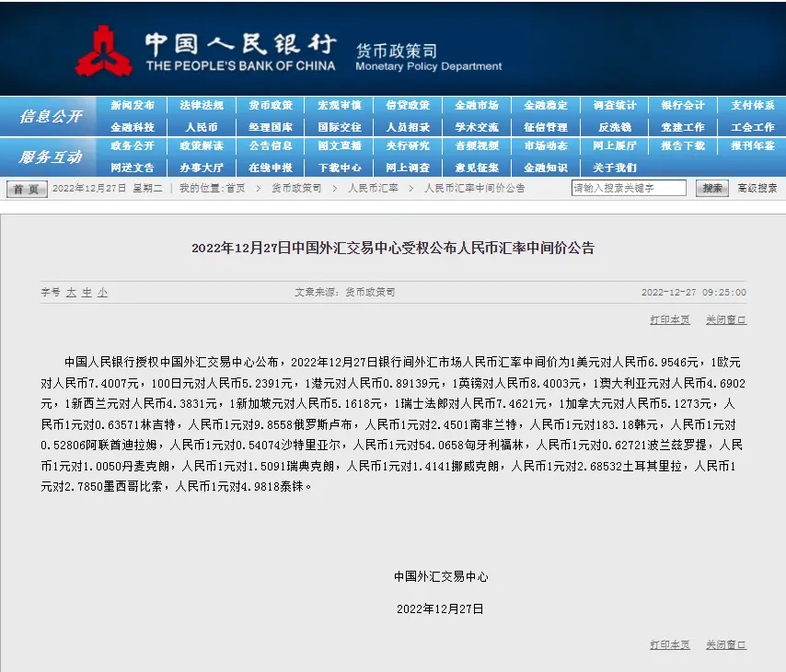Click the top 打印本页 print link

[669, 319]
